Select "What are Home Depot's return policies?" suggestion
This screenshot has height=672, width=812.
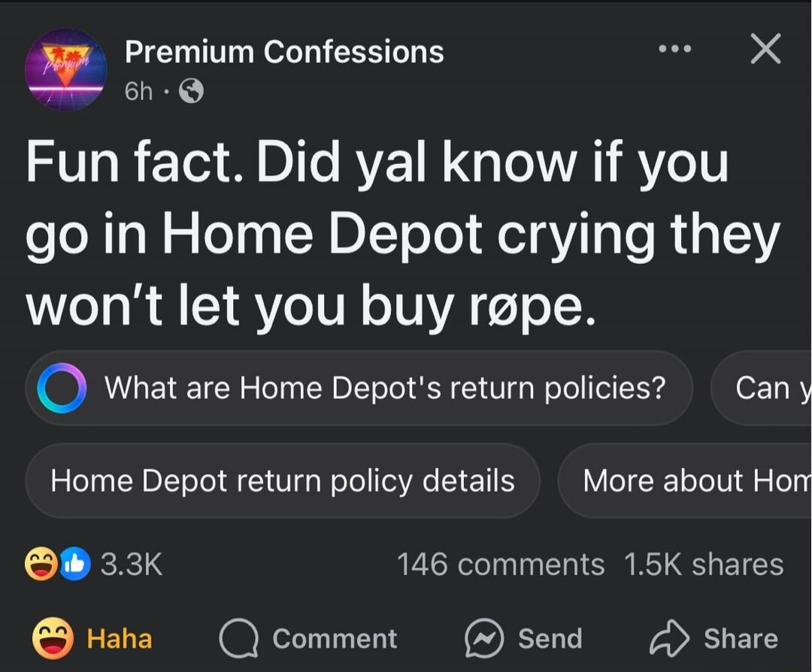point(359,388)
